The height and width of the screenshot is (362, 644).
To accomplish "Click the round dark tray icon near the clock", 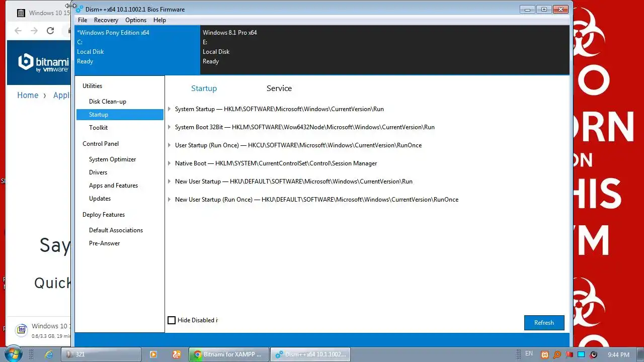I will 593,354.
